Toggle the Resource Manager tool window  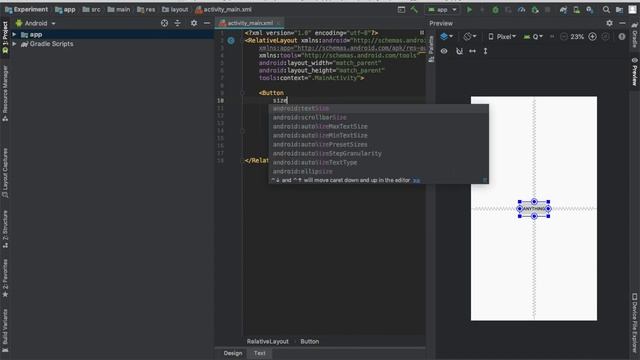tap(5, 94)
